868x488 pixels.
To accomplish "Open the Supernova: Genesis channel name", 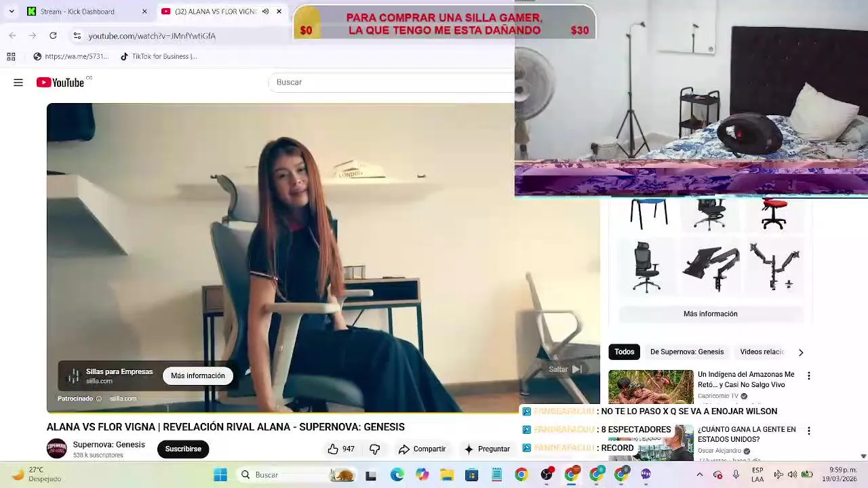I will [x=109, y=445].
